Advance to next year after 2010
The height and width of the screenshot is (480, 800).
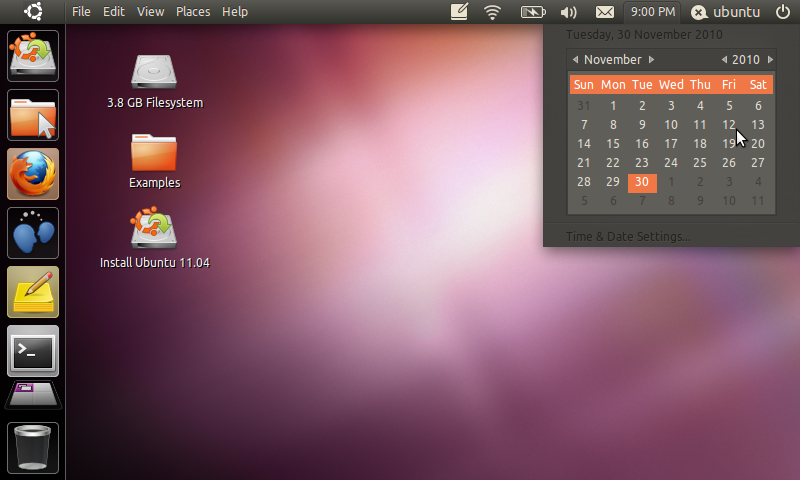click(770, 60)
